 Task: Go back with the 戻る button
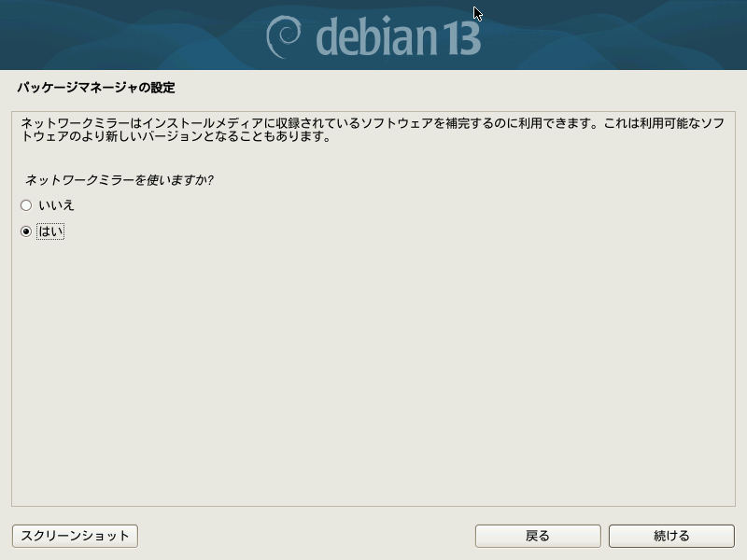(538, 536)
